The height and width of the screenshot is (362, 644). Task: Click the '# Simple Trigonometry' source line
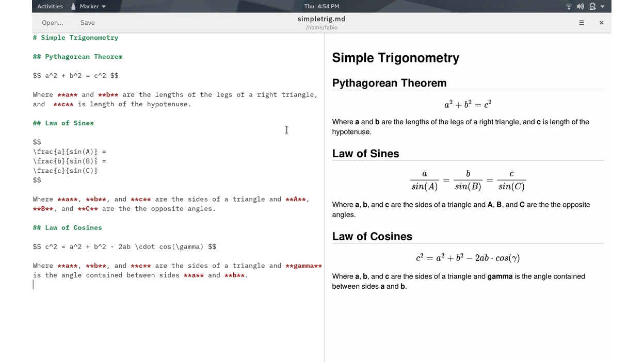click(x=75, y=38)
